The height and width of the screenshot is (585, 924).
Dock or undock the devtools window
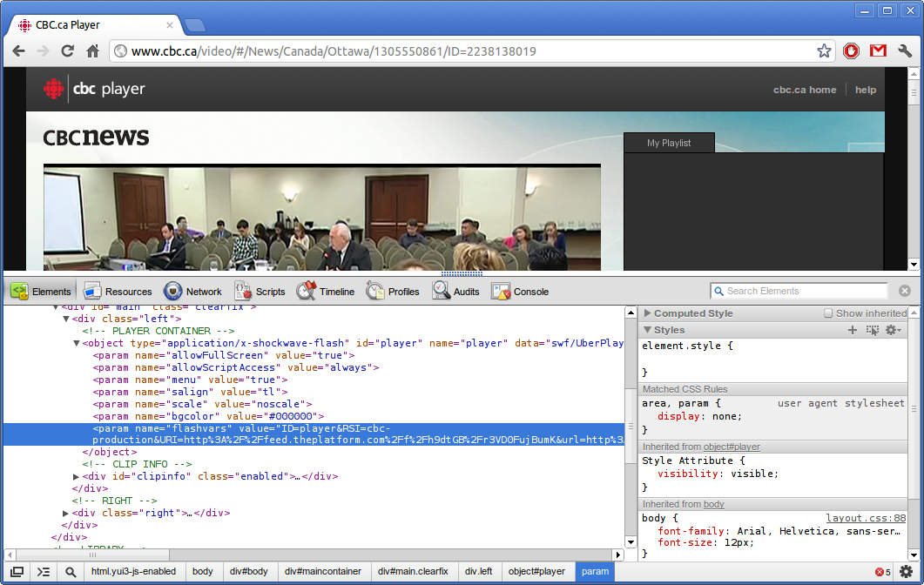(x=17, y=571)
